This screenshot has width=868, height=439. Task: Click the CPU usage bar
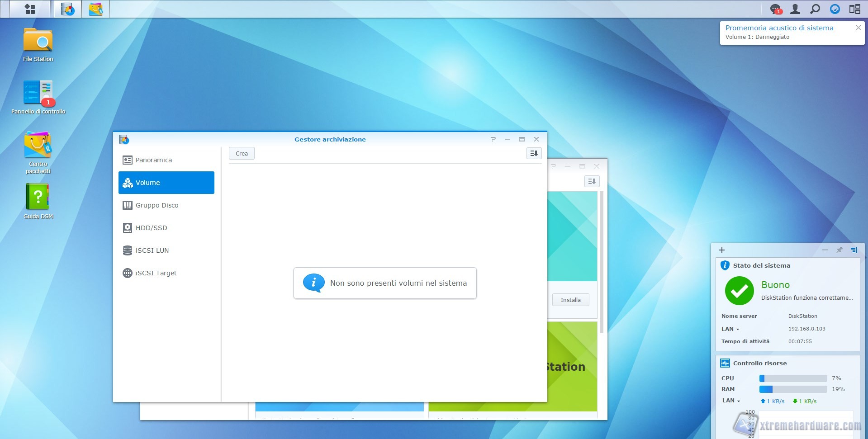coord(793,378)
